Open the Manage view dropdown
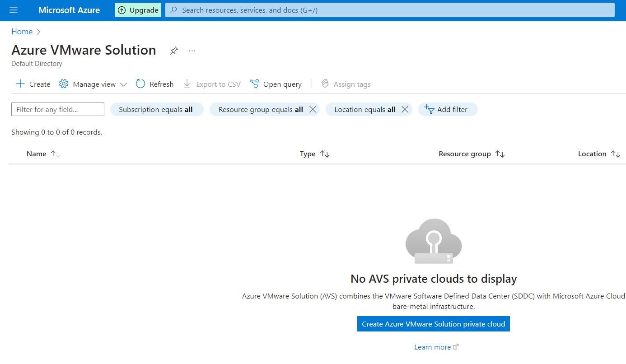626x364 pixels. pyautogui.click(x=93, y=84)
